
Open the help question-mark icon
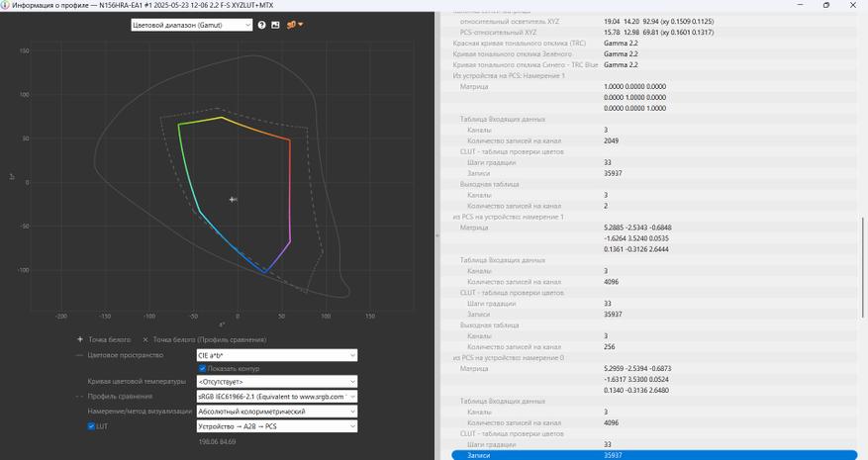[261, 25]
